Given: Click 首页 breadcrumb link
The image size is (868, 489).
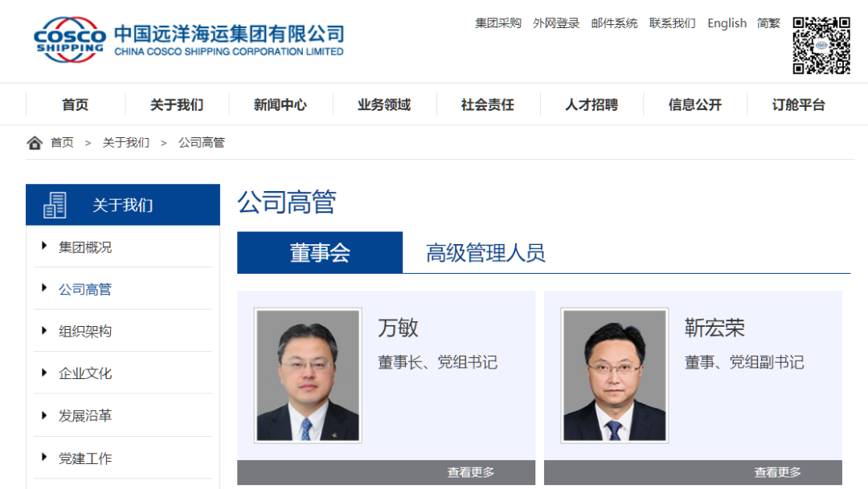Looking at the screenshot, I should (62, 143).
